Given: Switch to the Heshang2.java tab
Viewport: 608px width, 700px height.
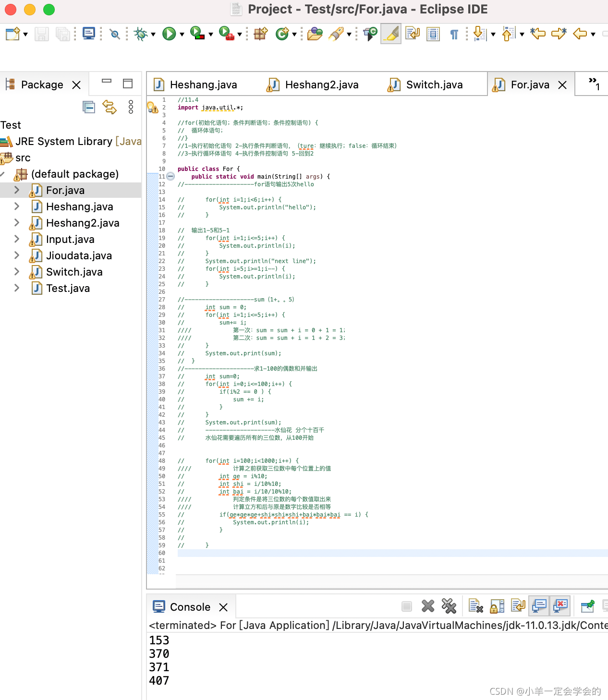Looking at the screenshot, I should click(x=321, y=84).
